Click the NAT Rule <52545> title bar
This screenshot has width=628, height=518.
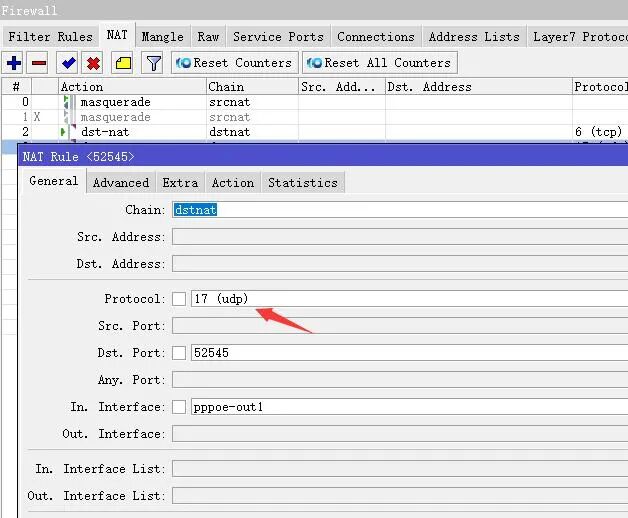pyautogui.click(x=323, y=156)
